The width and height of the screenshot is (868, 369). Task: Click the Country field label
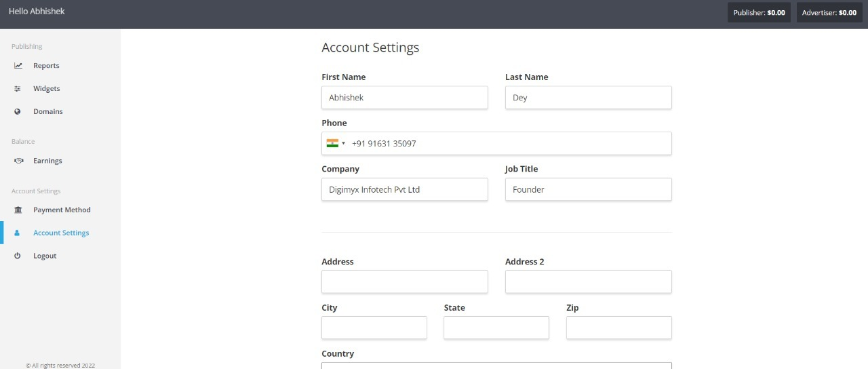pos(338,354)
